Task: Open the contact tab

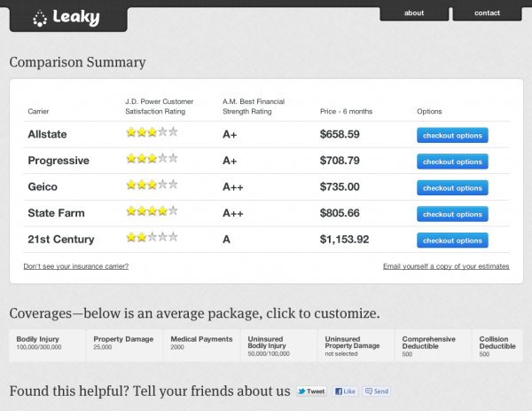Action: point(487,13)
